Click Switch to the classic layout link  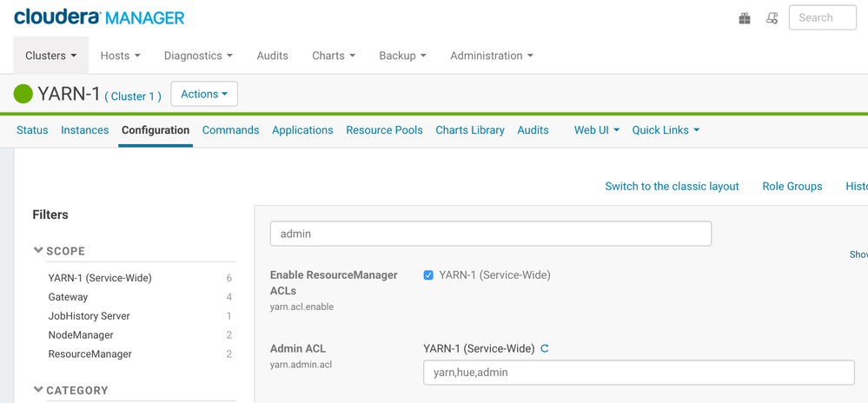pyautogui.click(x=672, y=186)
